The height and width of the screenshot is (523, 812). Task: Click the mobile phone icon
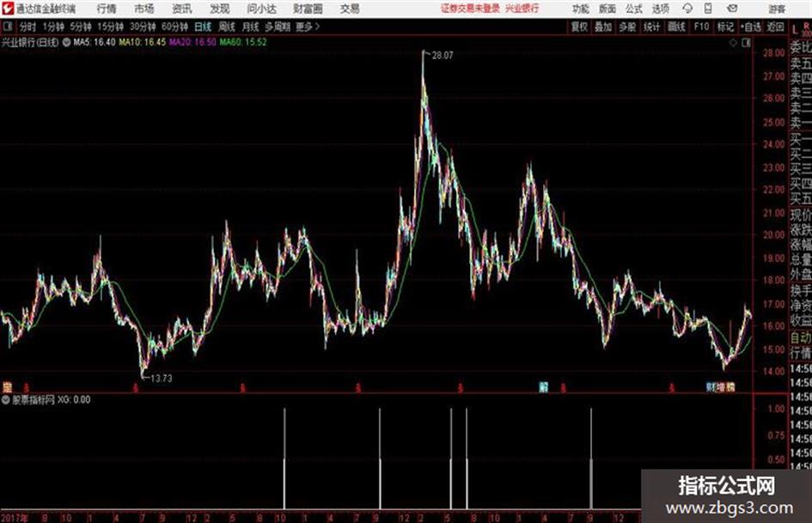click(x=708, y=9)
